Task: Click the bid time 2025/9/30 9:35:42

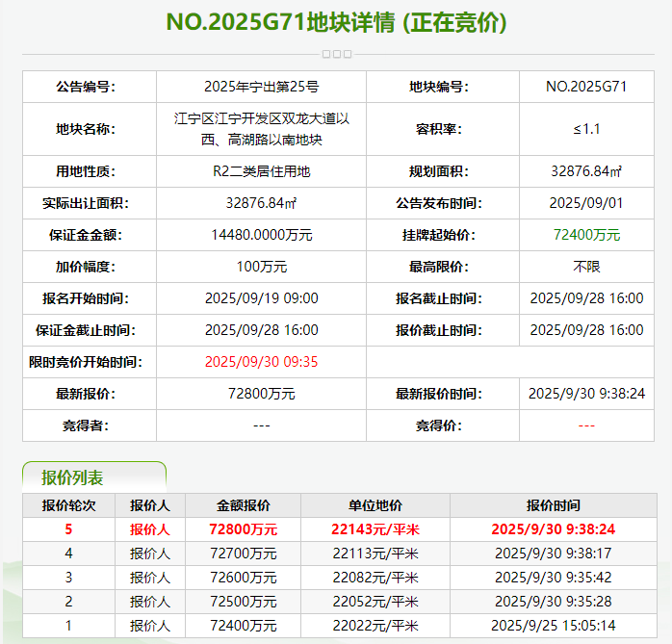Action: tap(554, 577)
